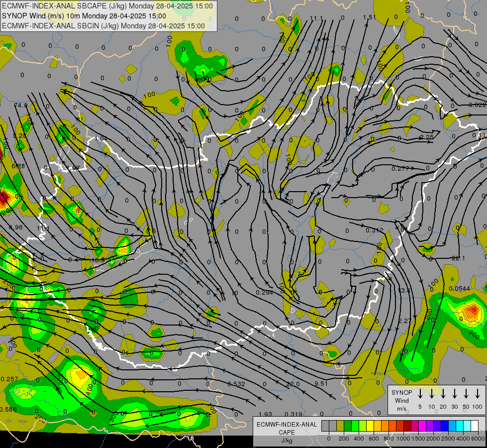Click the ECMWF-INDEX-ANAL label in the color legend
This screenshot has width=487, height=448.
(x=287, y=425)
